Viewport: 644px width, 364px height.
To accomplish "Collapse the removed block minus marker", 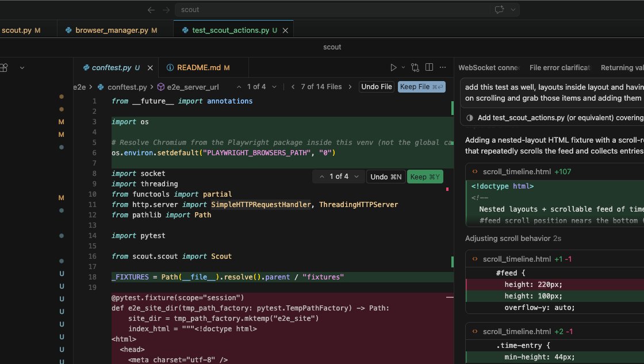I will [x=449, y=297].
